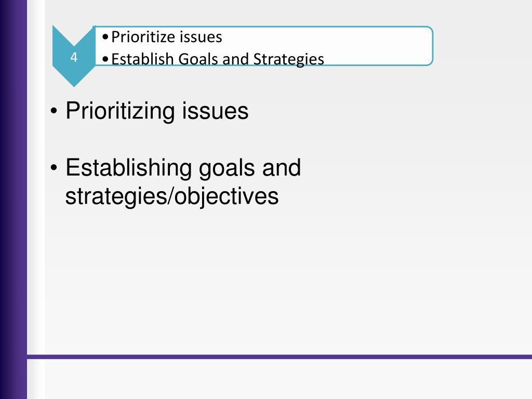Click the "Establishing goals and" text line
The height and width of the screenshot is (399, 532).
click(183, 168)
